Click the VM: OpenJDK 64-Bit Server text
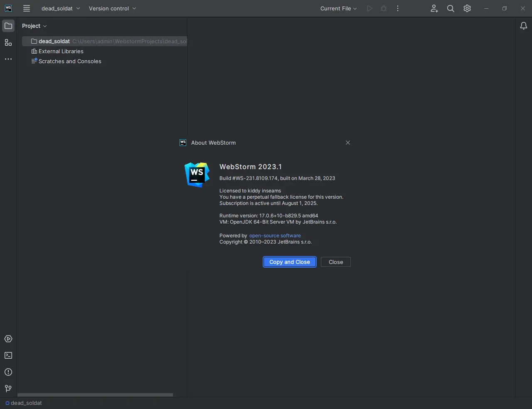 point(278,222)
